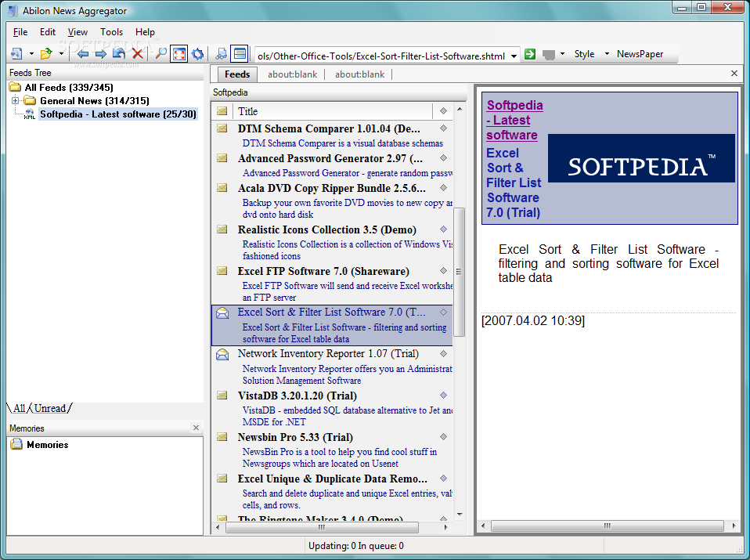Click the binoculars find feeds icon
This screenshot has height=560, width=750.
click(x=221, y=53)
